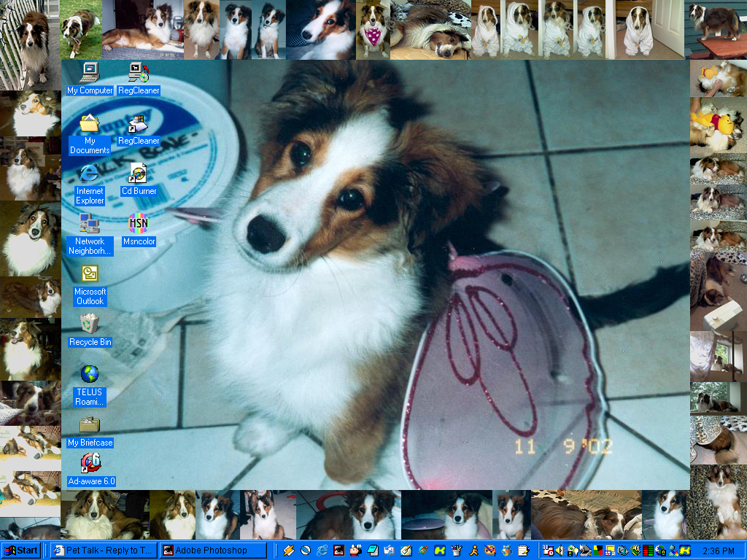This screenshot has width=747, height=560.
Task: Click the Notepad icon in quick launch
Action: pos(522,551)
